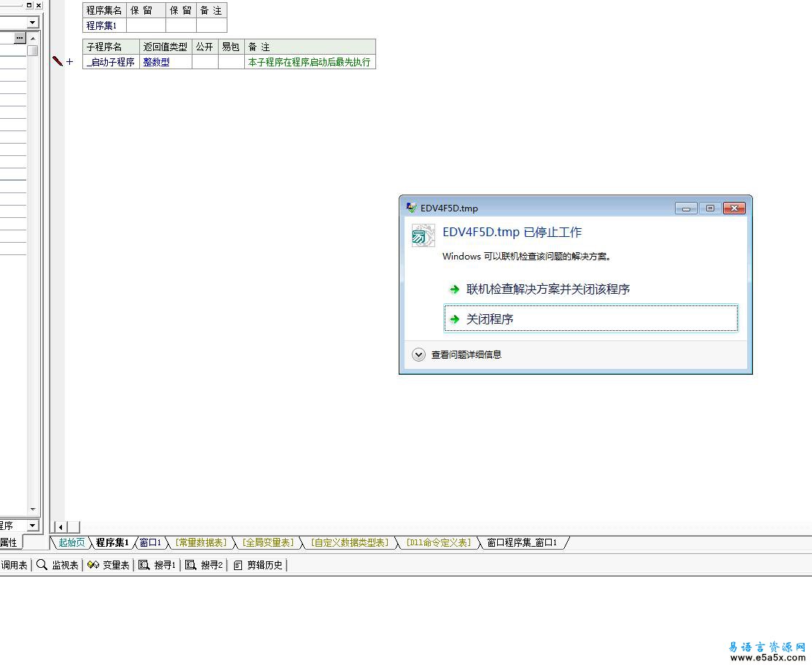812x667 pixels.
Task: Open the top dropdown in left panel
Action: tap(33, 23)
